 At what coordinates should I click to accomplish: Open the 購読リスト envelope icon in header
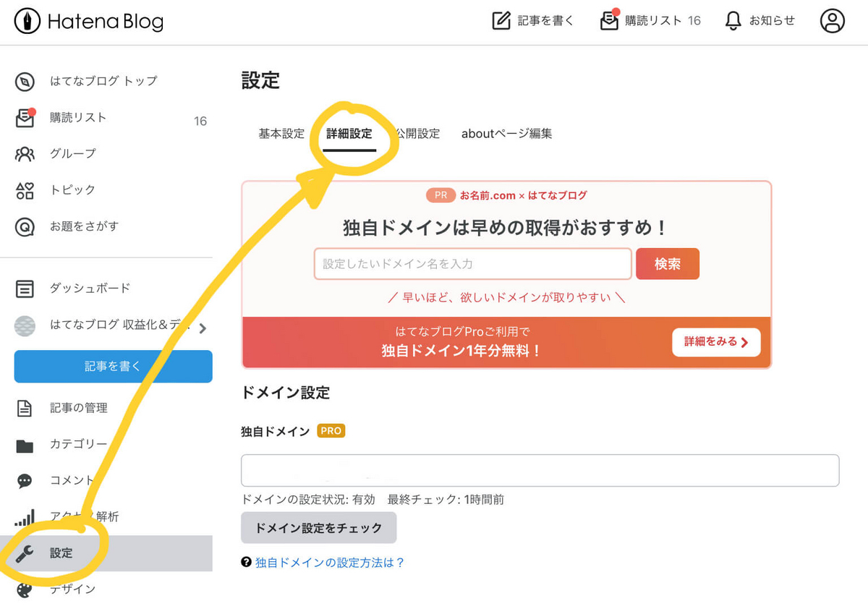610,20
